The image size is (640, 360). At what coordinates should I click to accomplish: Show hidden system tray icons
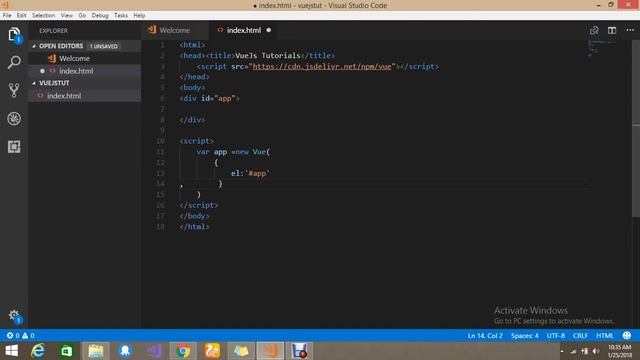(562, 351)
